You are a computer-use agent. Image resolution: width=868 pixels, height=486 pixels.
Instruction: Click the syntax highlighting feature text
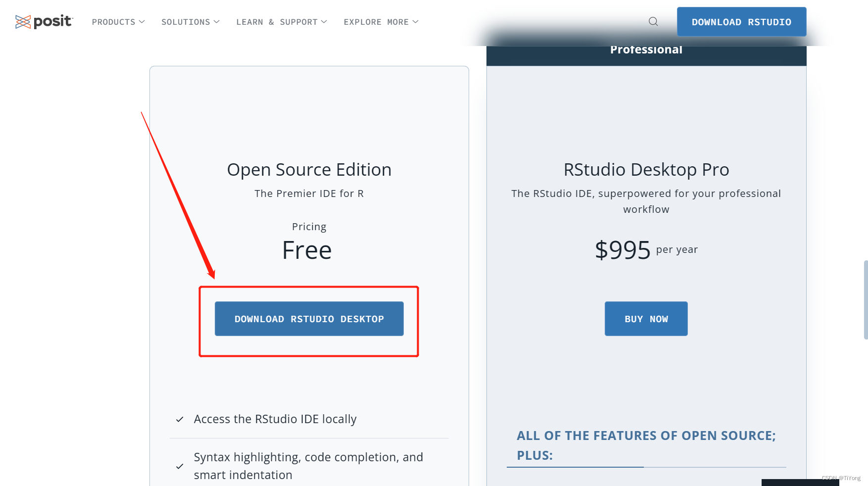pyautogui.click(x=308, y=466)
